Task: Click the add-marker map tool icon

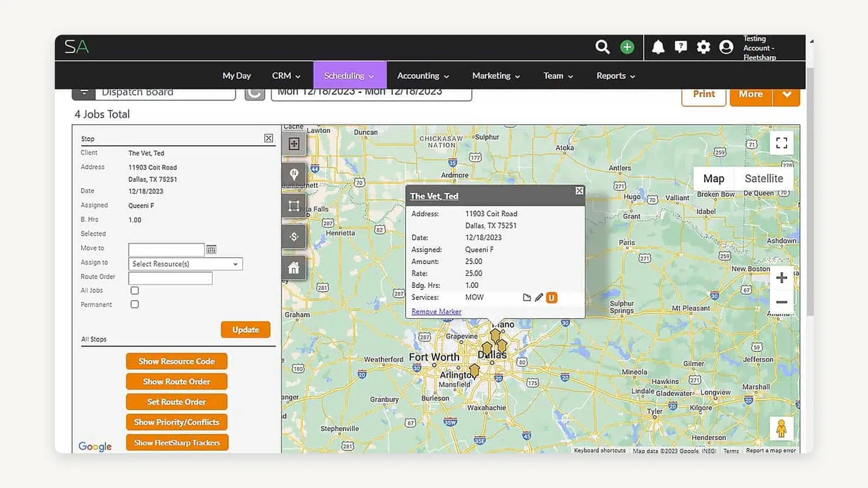Action: 294,144
